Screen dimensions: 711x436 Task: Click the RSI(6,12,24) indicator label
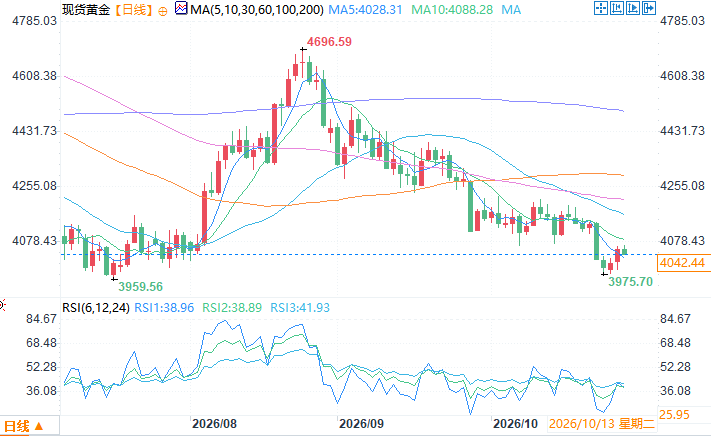(x=96, y=308)
